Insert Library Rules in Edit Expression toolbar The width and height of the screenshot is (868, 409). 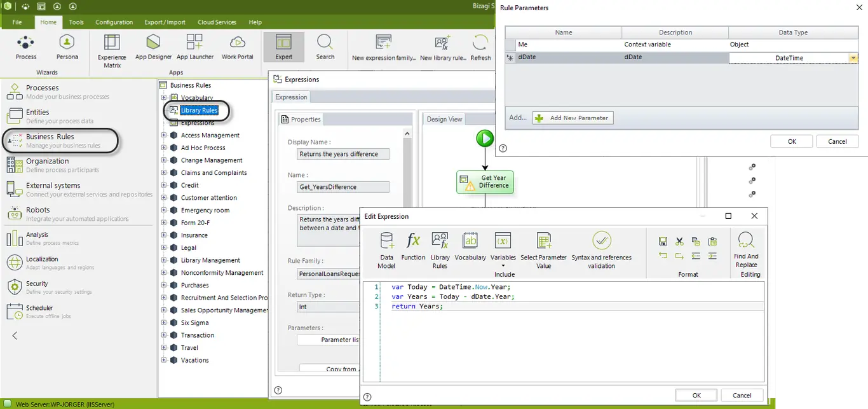[440, 251]
